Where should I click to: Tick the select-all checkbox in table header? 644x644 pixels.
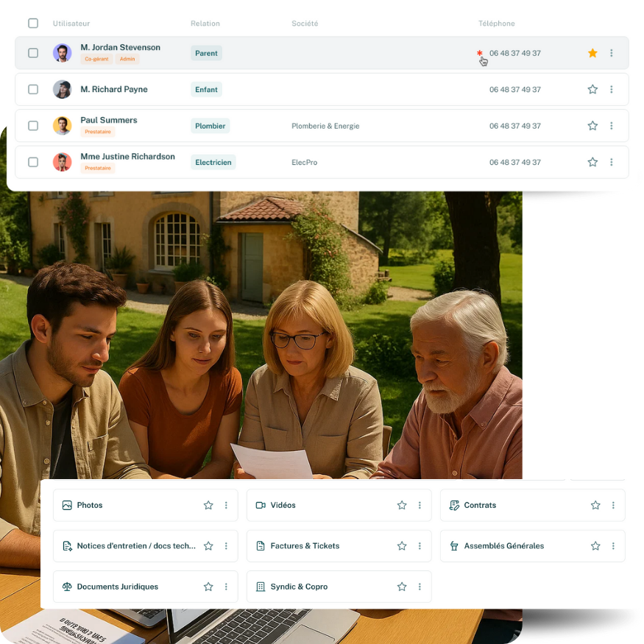pos(33,24)
